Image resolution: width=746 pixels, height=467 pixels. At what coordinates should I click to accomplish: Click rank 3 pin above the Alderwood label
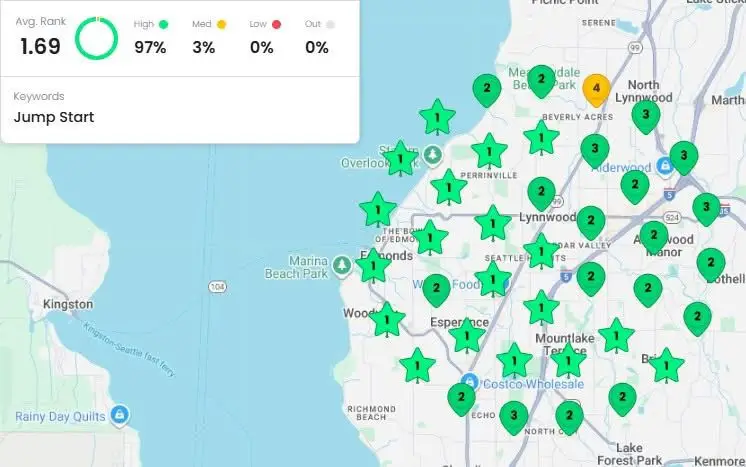coord(595,150)
